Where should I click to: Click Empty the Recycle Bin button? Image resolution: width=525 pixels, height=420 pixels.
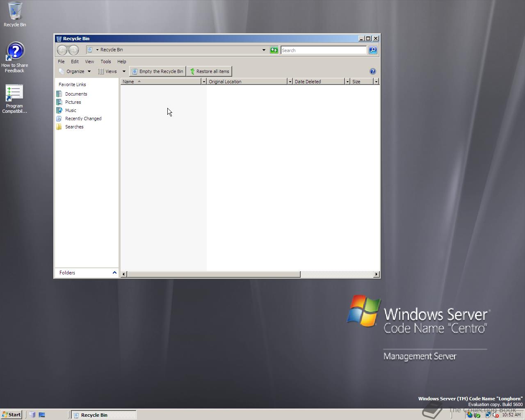157,71
